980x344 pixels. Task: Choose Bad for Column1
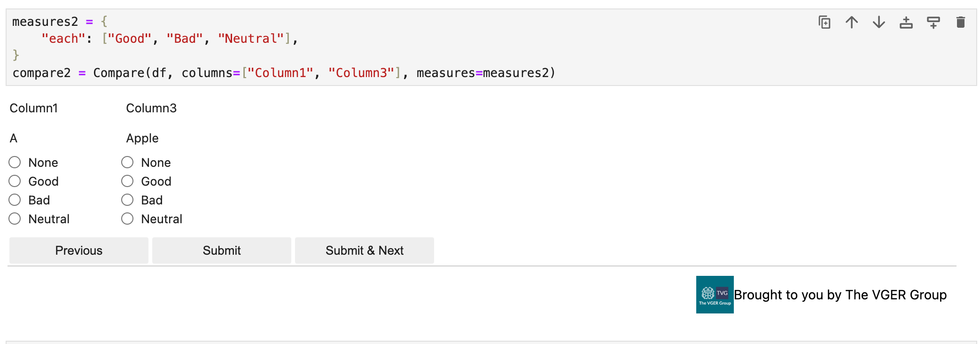(15, 200)
